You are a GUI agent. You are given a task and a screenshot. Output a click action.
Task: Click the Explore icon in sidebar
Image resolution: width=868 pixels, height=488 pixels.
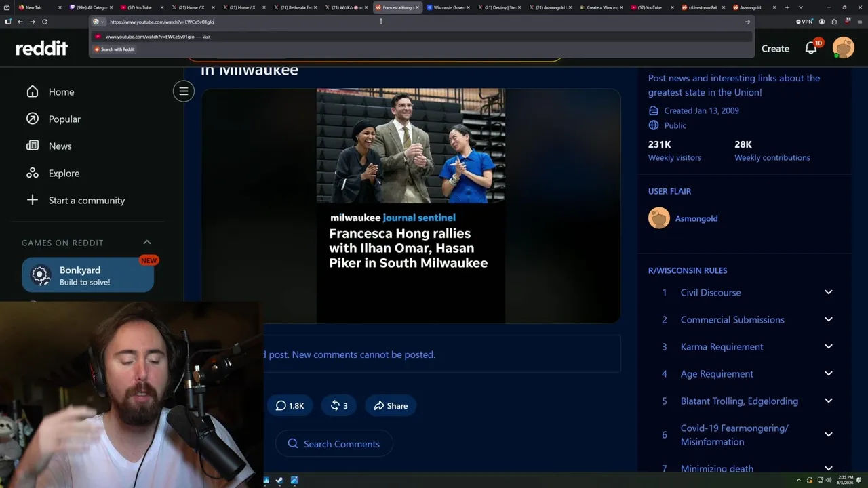click(33, 173)
